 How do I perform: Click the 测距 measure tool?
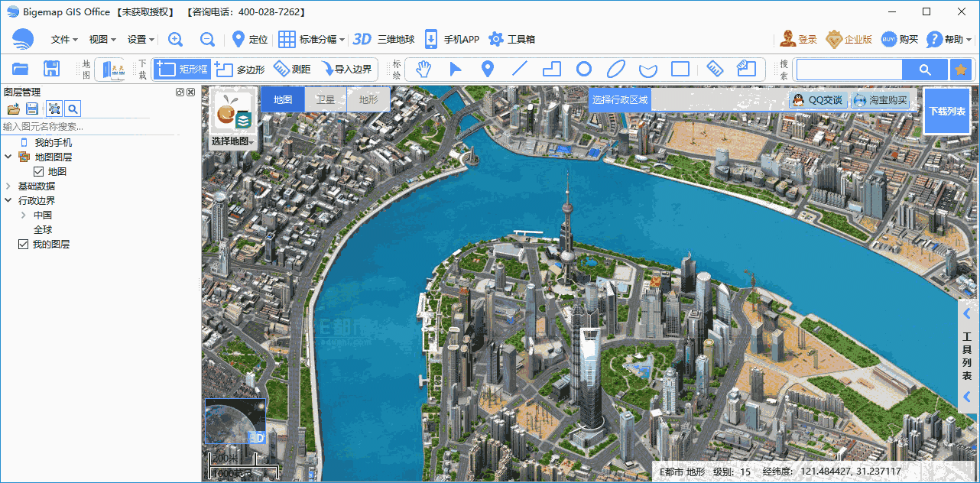pos(294,68)
